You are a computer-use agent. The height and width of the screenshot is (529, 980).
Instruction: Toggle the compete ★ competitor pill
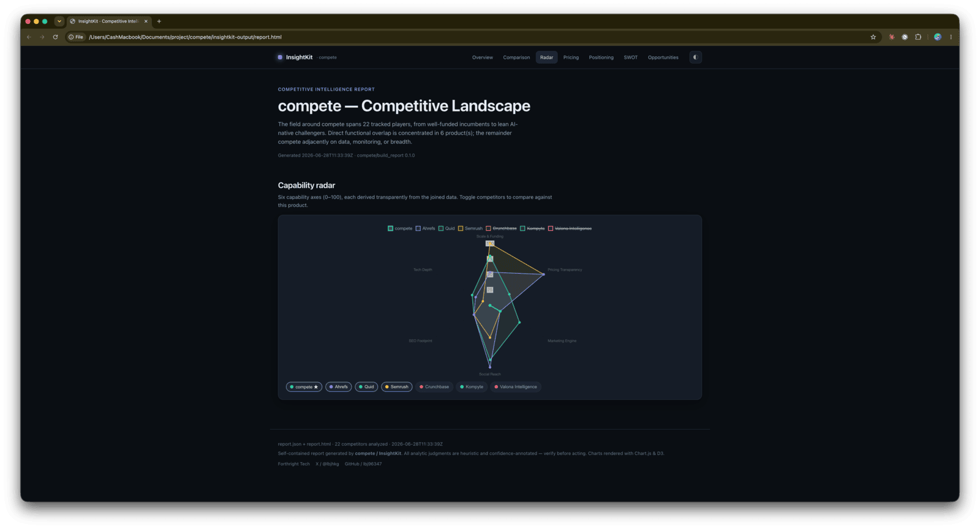coord(304,387)
